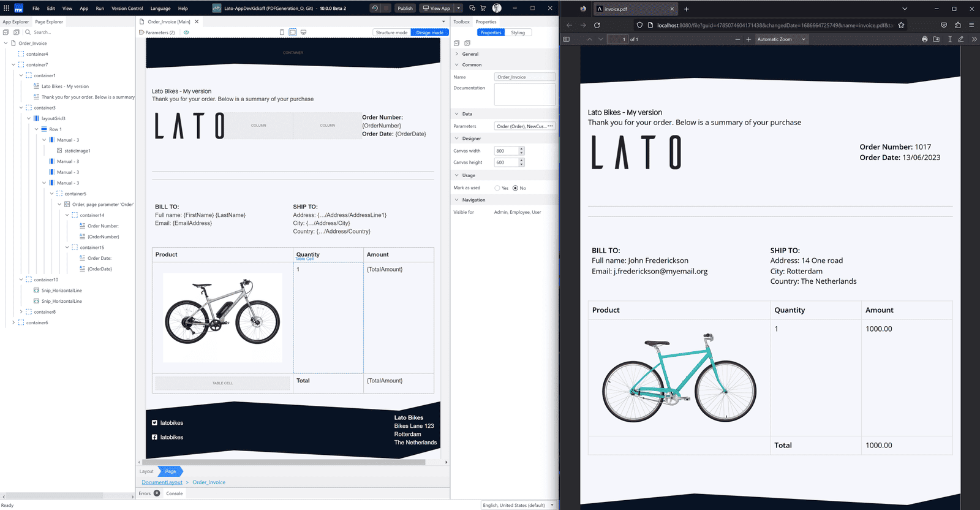Select the PDF draw pen icon

pyautogui.click(x=961, y=39)
